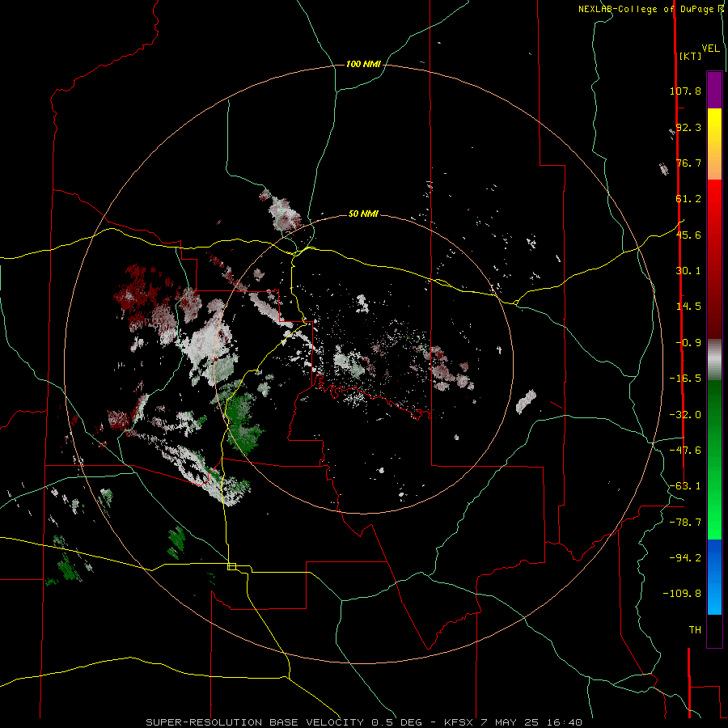The image size is (728, 728).
Task: Click the gray near-zero segment of the scale
Action: pyautogui.click(x=714, y=360)
